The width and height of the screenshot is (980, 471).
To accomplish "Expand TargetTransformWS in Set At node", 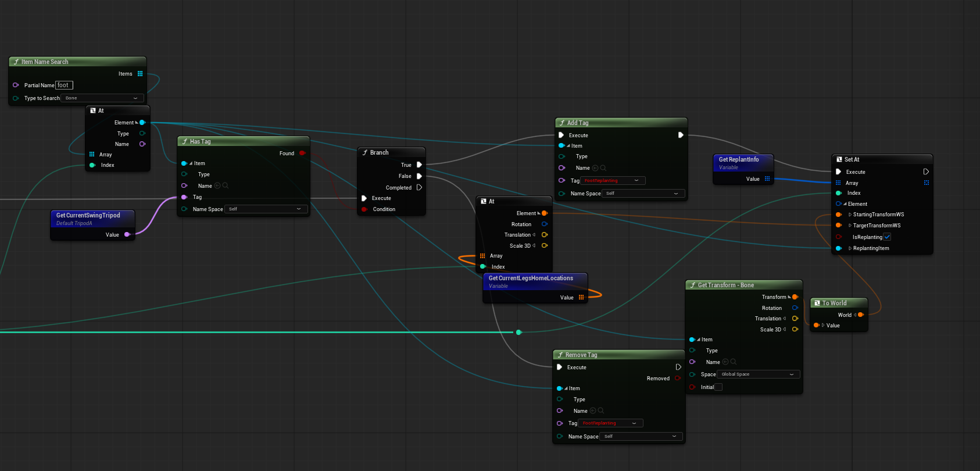I will point(850,226).
